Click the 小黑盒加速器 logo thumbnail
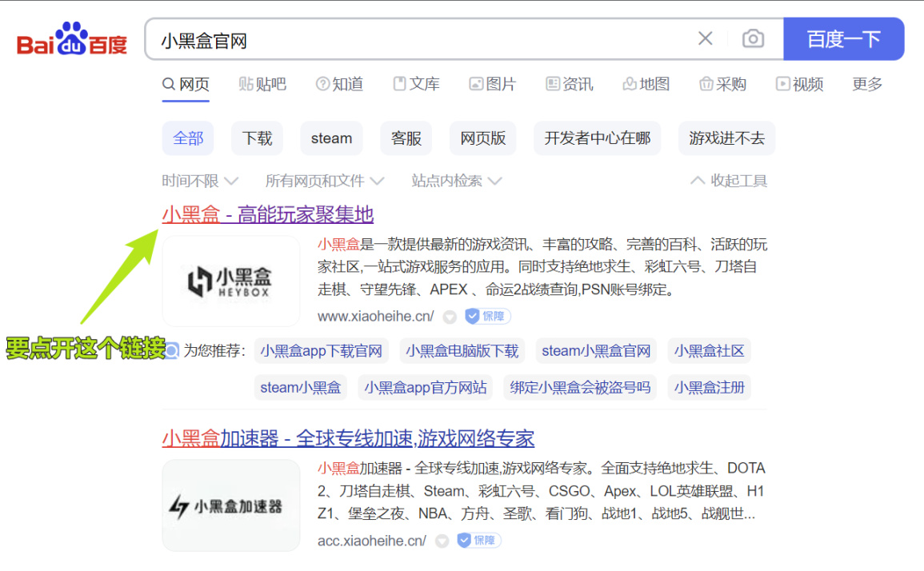 tap(231, 505)
